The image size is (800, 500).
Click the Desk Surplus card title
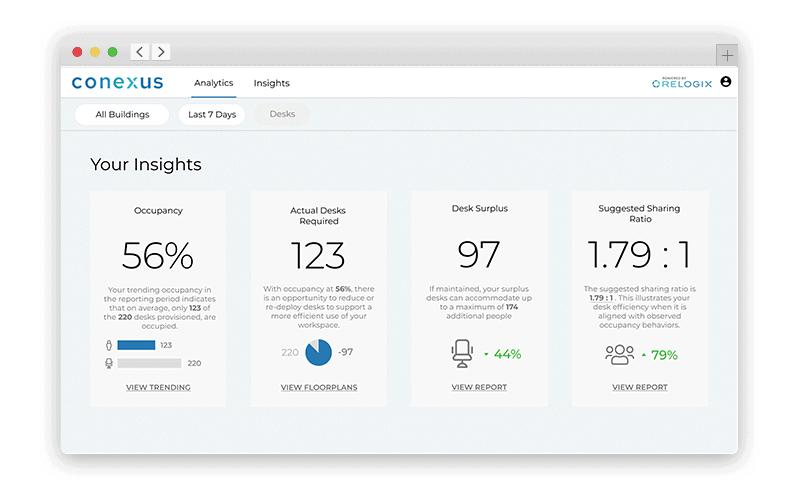pyautogui.click(x=480, y=208)
